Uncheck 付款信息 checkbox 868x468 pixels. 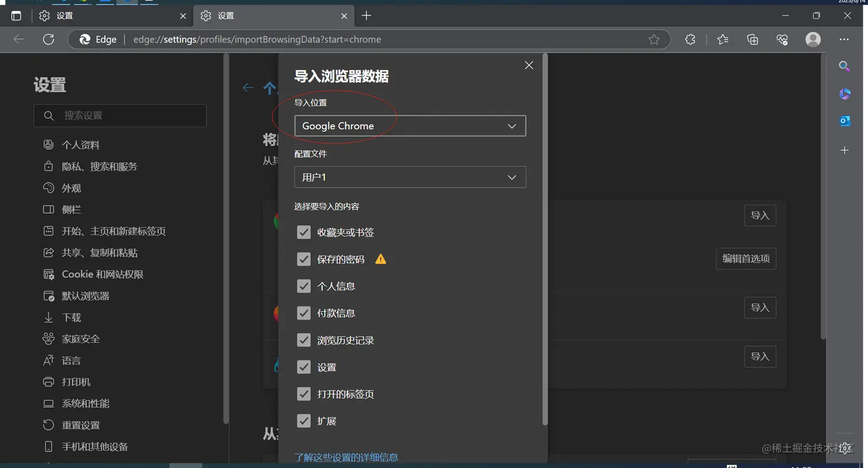pyautogui.click(x=304, y=313)
